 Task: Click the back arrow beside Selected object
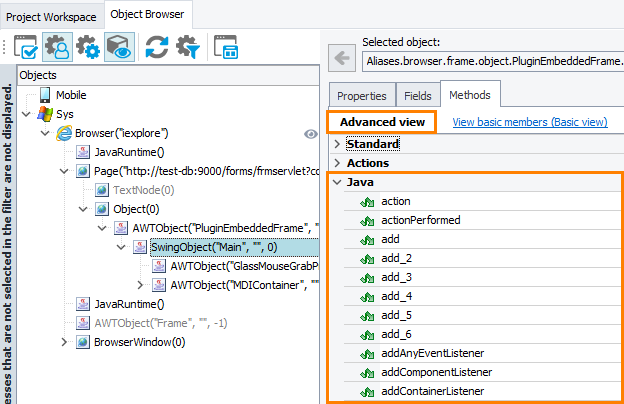pyautogui.click(x=342, y=60)
